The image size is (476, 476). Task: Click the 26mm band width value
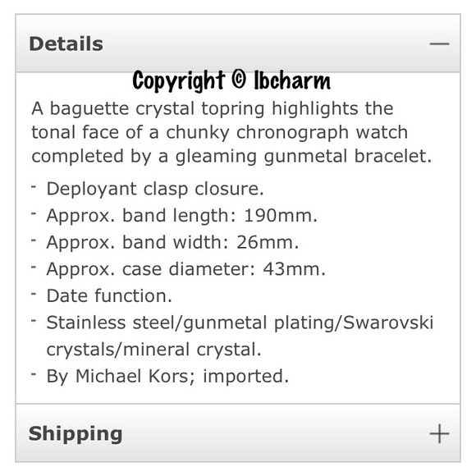pos(268,242)
